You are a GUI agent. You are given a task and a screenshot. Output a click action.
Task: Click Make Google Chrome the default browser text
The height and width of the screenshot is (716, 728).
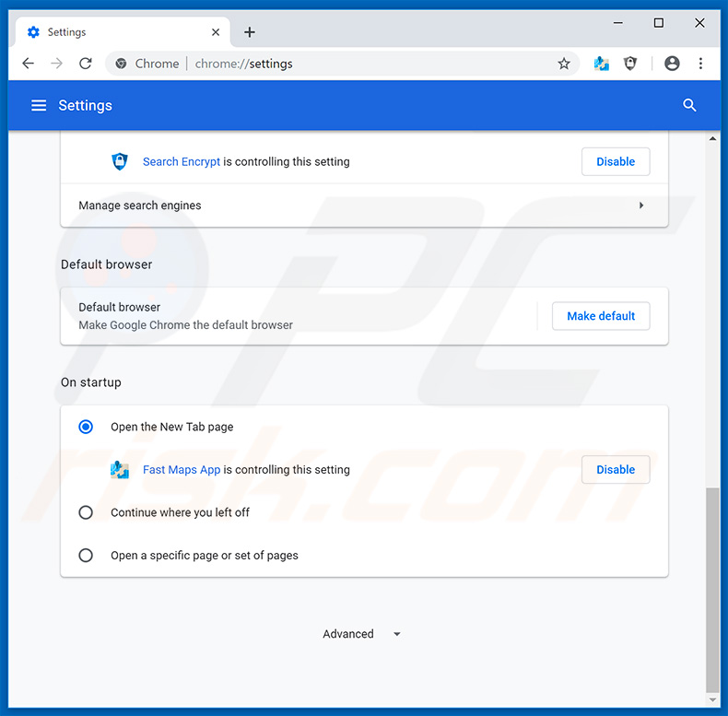(x=186, y=325)
